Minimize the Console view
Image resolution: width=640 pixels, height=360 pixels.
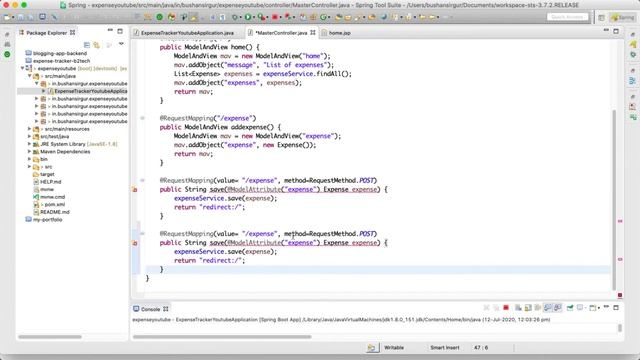point(607,307)
